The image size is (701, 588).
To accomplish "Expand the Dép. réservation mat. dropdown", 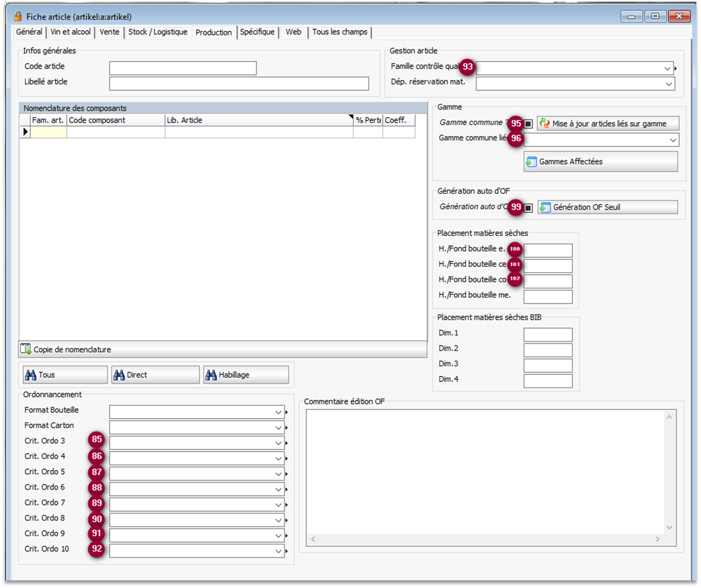I will (x=669, y=84).
